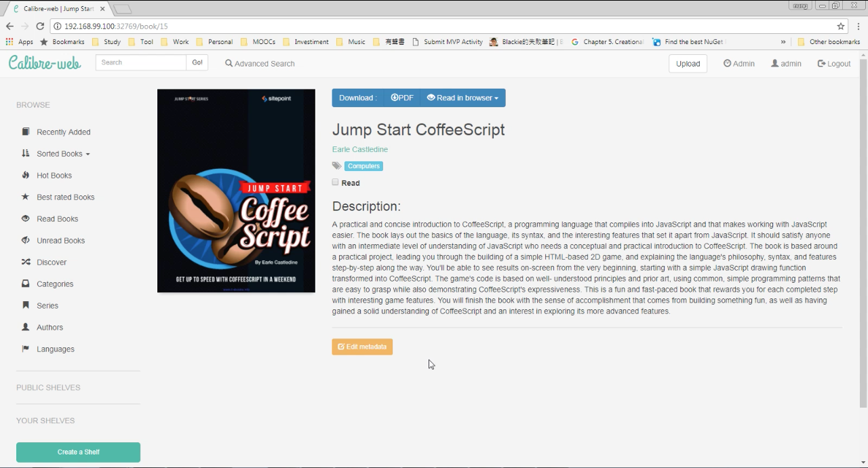
Task: Click the browser reload icon
Action: click(40, 26)
